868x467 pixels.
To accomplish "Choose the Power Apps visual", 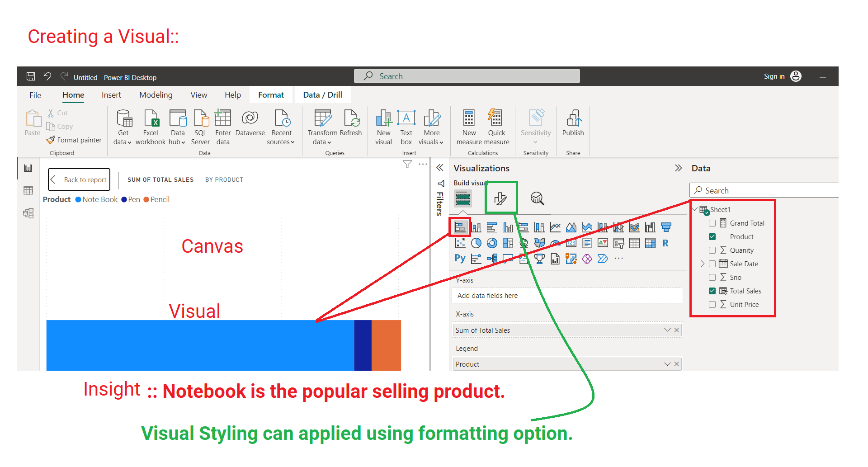I will (587, 259).
